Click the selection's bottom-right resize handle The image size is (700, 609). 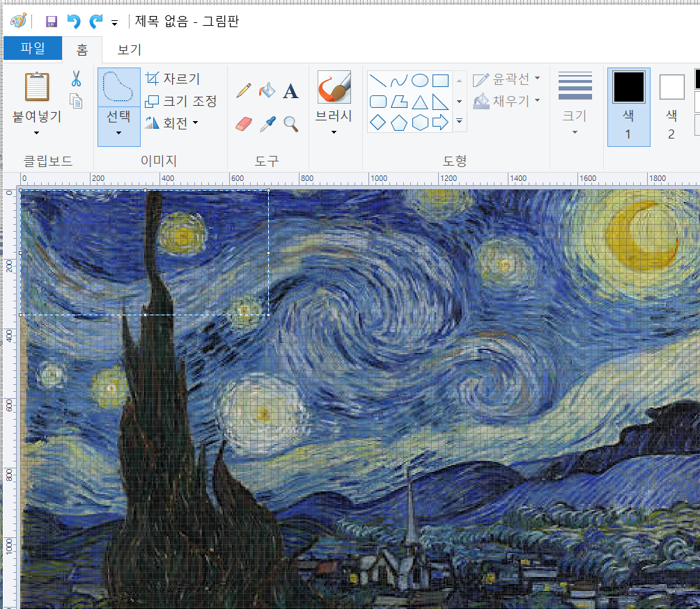point(268,315)
